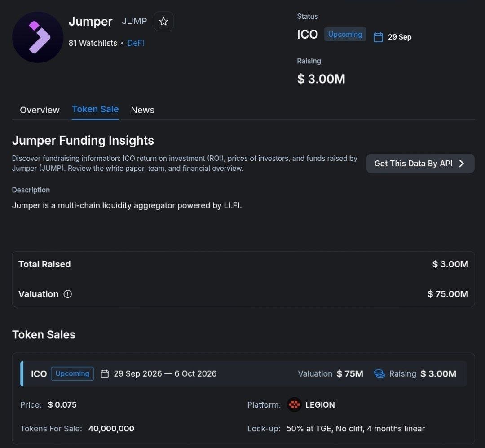Click date range 29 Sep 2026 — 6 Oct 2026
The width and height of the screenshot is (485, 448).
165,374
